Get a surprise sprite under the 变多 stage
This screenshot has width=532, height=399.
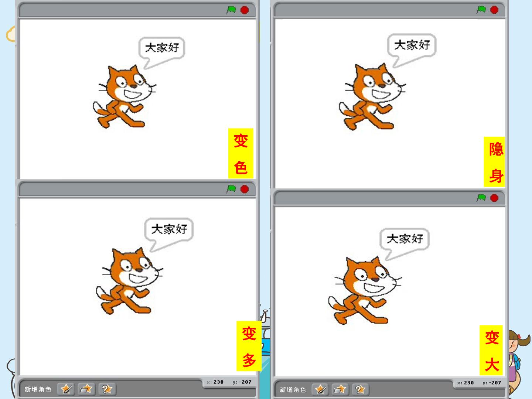(107, 389)
